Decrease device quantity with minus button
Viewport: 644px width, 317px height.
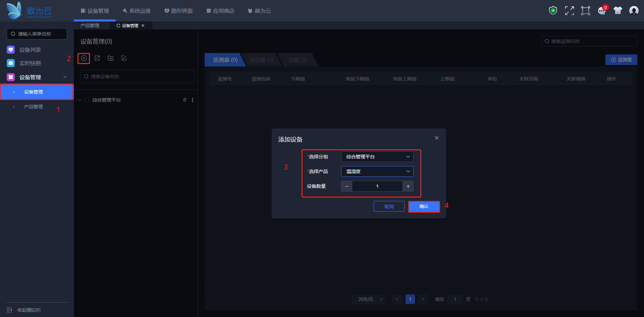pos(347,186)
